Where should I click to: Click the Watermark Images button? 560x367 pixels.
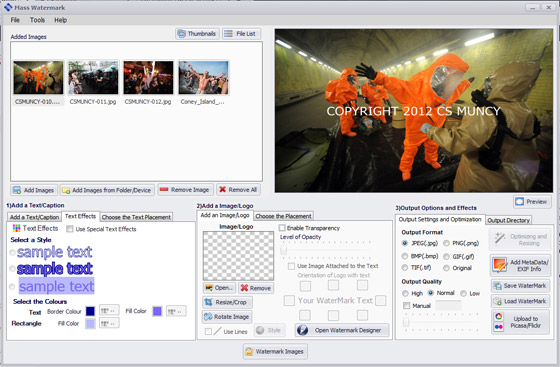click(275, 352)
